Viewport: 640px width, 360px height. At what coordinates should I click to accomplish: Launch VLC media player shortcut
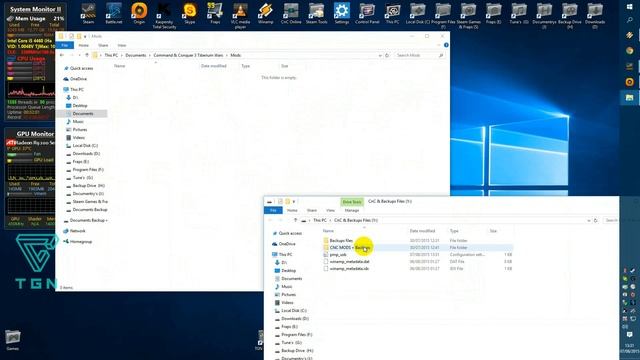[x=240, y=16]
